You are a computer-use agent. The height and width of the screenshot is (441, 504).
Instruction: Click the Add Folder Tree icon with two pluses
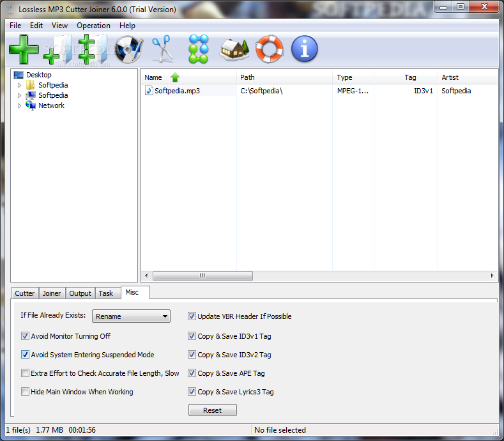[93, 49]
